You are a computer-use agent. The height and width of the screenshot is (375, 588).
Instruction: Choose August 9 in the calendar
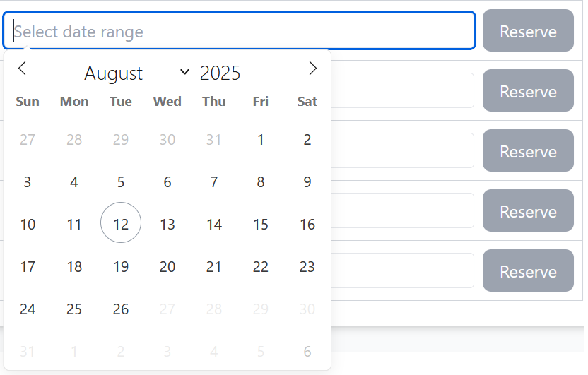(307, 182)
